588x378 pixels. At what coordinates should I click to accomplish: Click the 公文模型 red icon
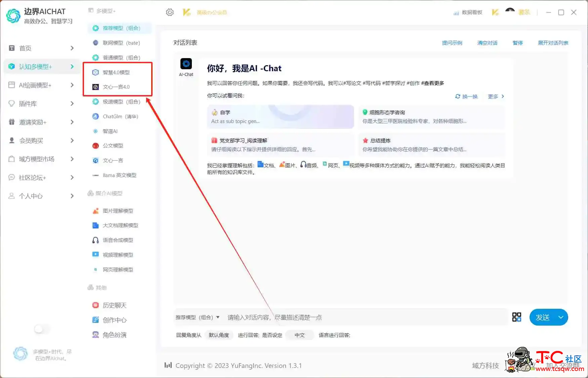95,145
